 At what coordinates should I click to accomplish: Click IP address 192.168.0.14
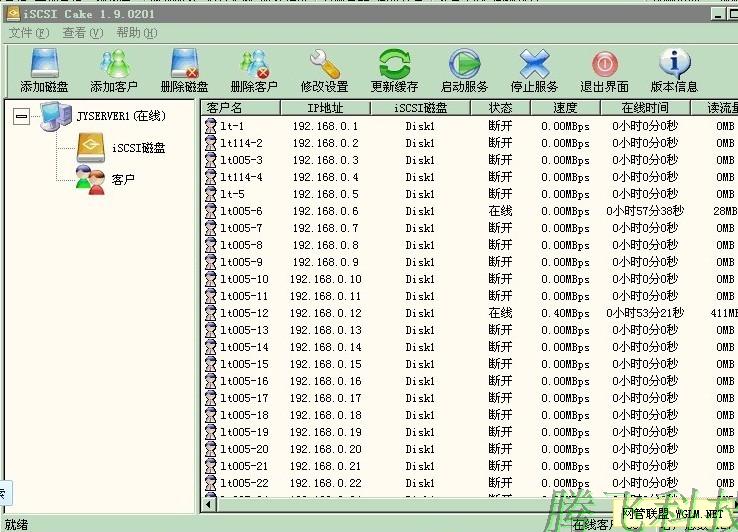point(326,347)
